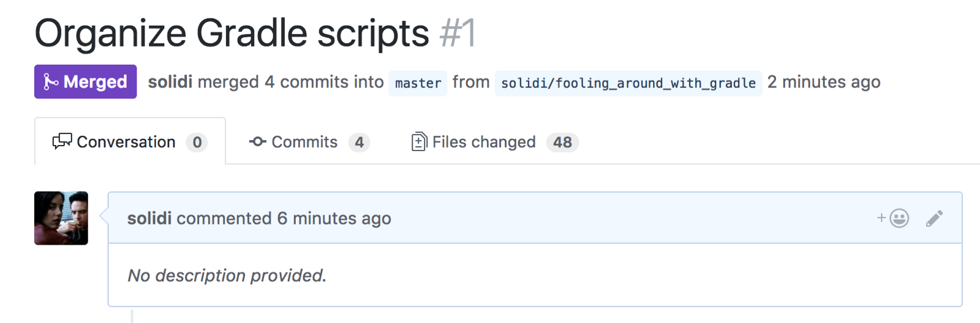The image size is (980, 323).
Task: Click the Commits tab's commit node icon
Action: click(257, 142)
